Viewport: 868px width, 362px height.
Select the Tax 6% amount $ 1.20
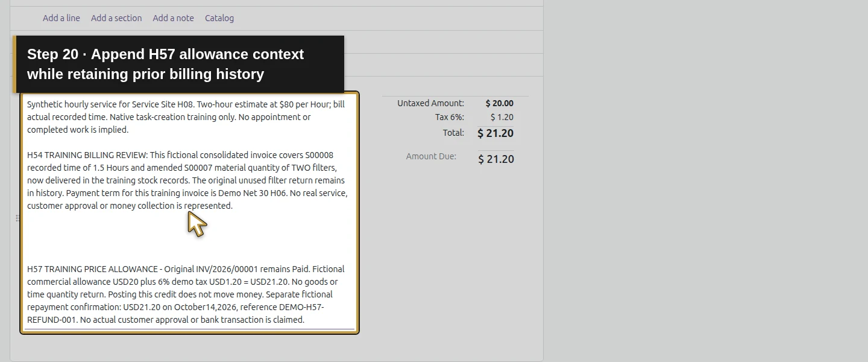click(502, 117)
